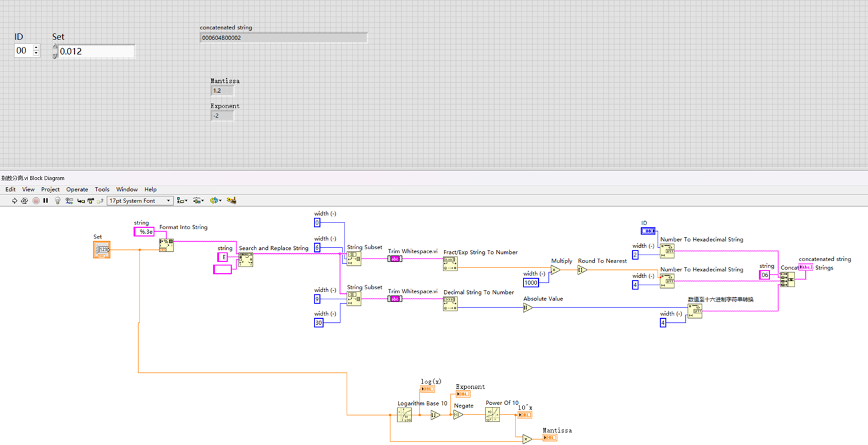Click the Set value input field
868x445 pixels.
tap(96, 51)
